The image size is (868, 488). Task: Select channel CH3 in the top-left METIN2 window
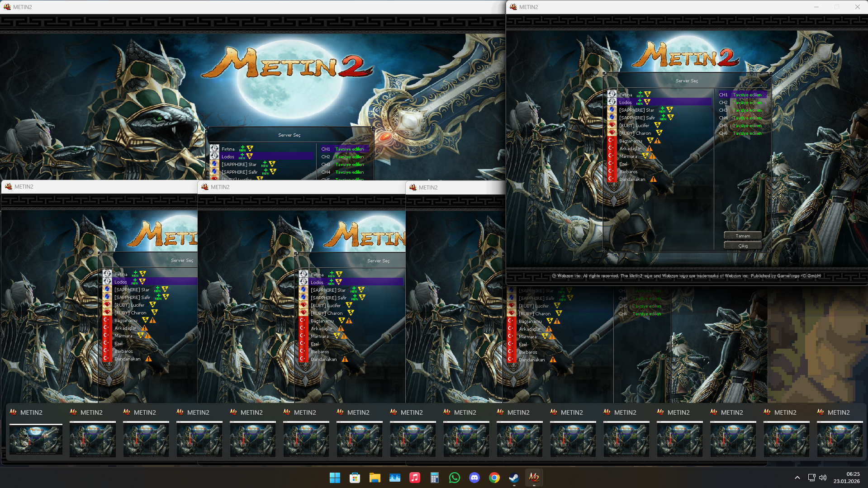(344, 164)
